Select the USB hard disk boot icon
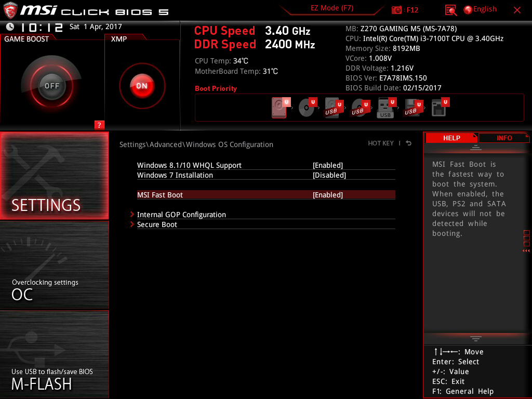Viewport: 532px width, 399px height. point(334,108)
